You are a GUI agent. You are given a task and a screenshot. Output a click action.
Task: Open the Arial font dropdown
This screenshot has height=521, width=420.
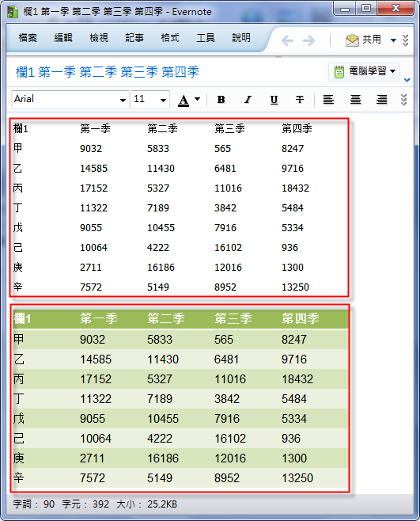coord(70,99)
